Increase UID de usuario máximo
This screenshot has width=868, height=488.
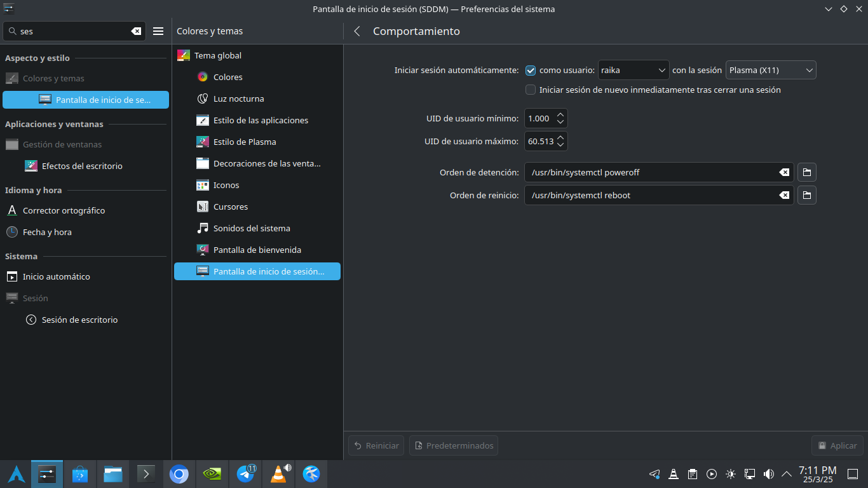pyautogui.click(x=560, y=138)
